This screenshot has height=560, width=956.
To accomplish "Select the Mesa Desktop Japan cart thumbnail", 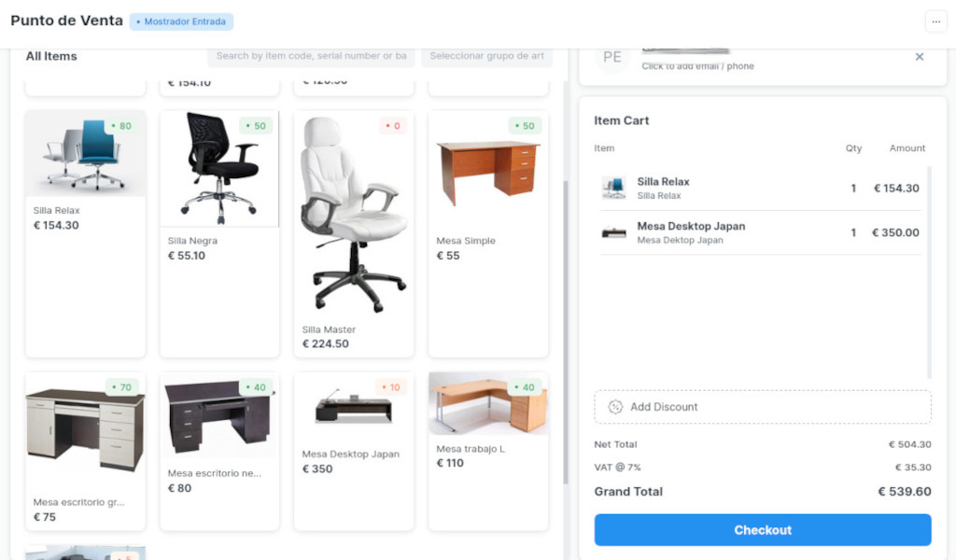I will click(x=613, y=232).
